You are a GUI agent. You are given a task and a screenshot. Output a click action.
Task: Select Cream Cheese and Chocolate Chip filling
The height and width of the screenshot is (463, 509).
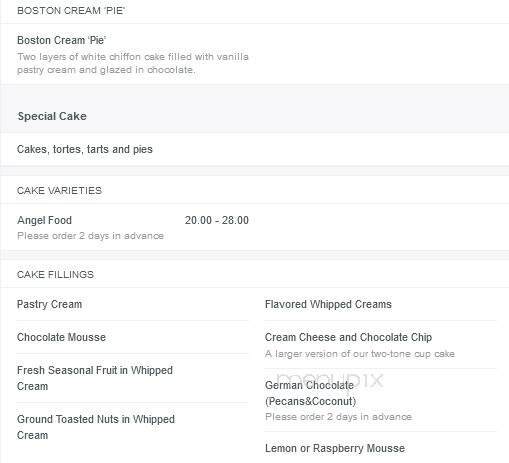click(x=348, y=337)
